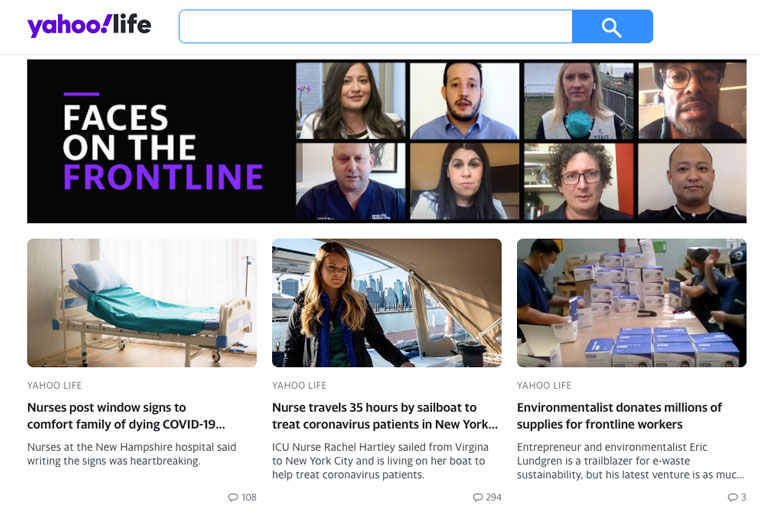Click the blue search magnifier button

[612, 27]
